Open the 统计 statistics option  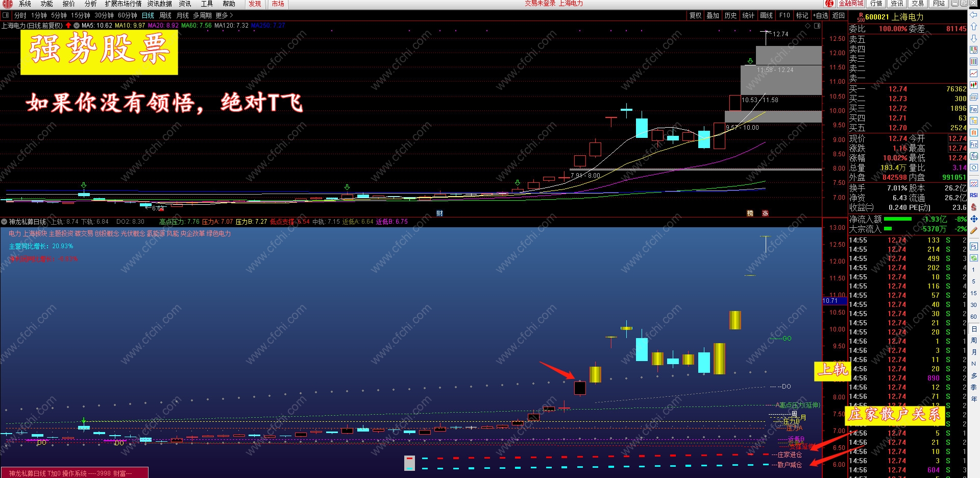748,15
